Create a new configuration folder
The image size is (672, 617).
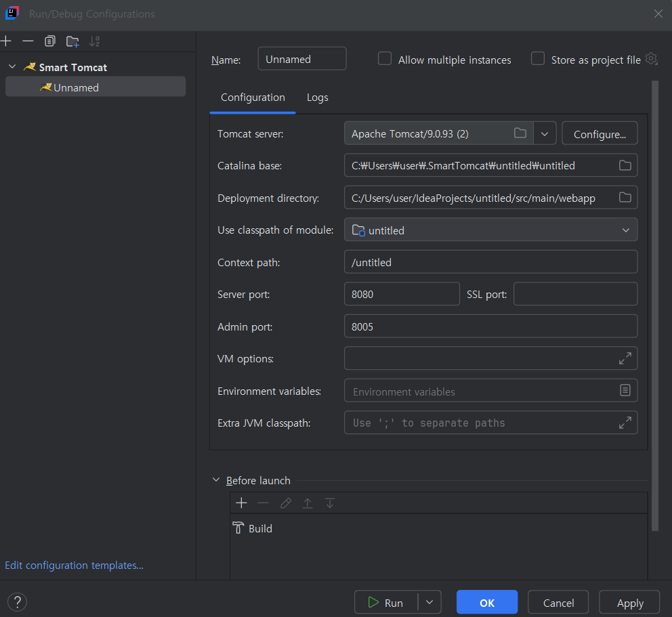click(72, 41)
